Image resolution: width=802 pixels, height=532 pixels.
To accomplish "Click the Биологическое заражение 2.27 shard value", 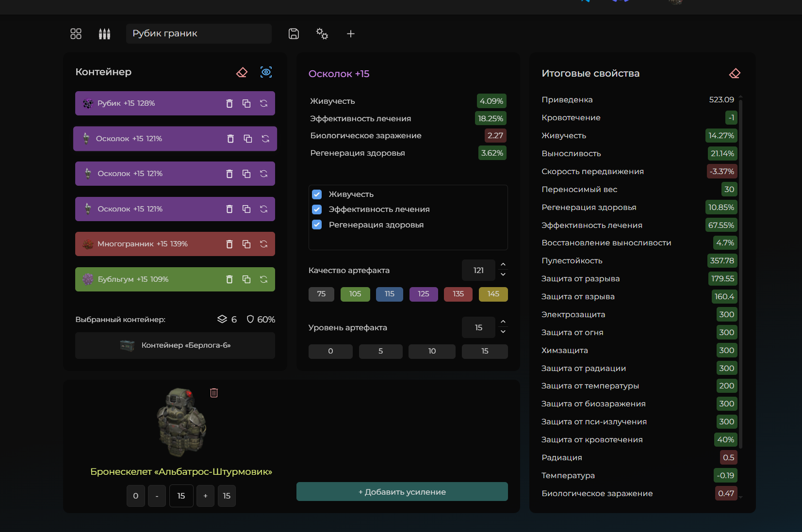I will (x=495, y=135).
